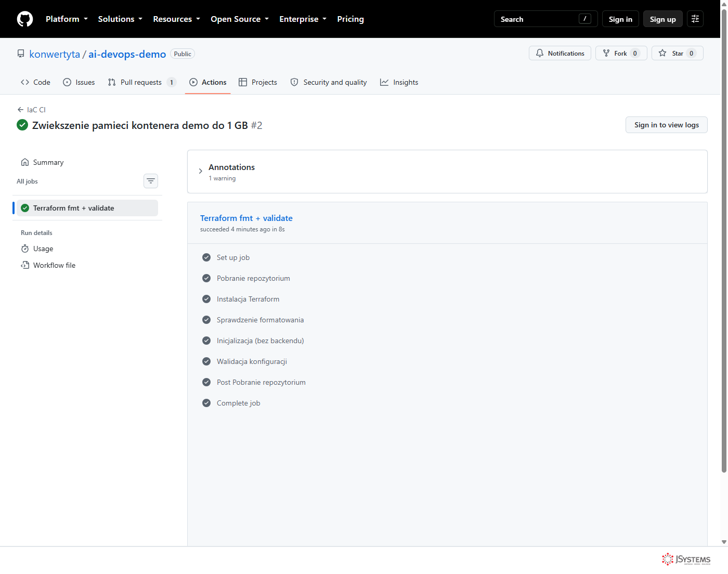This screenshot has height=574, width=728.
Task: Click the Fork count badge
Action: (635, 53)
